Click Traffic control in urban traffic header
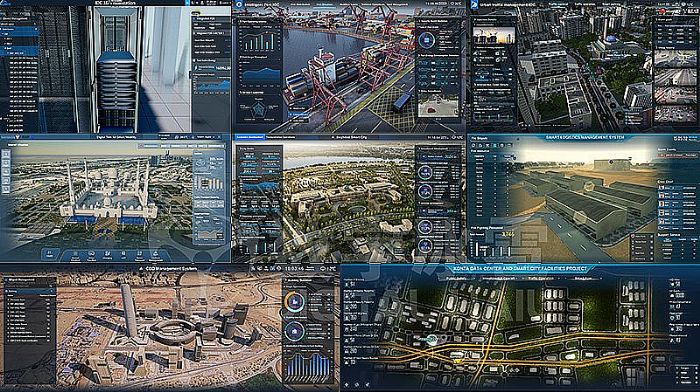This screenshot has height=392, width=700. 559,4
